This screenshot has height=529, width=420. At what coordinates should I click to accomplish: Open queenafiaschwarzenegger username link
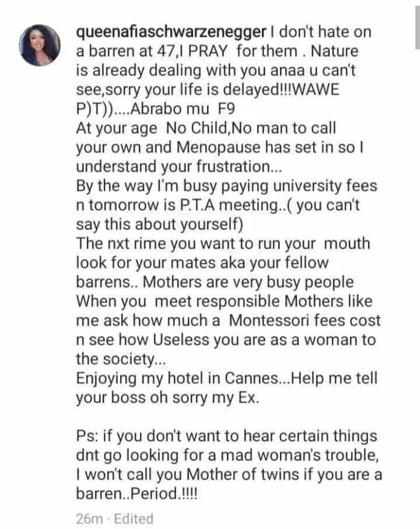[171, 32]
